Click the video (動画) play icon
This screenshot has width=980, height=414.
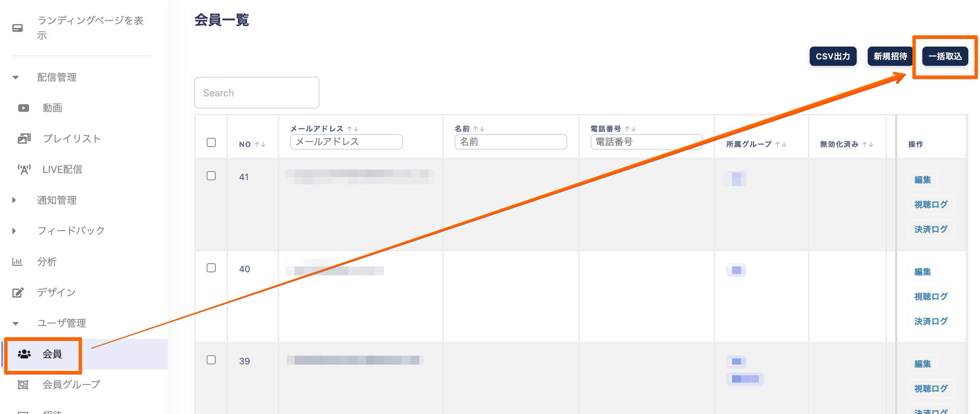[x=23, y=108]
